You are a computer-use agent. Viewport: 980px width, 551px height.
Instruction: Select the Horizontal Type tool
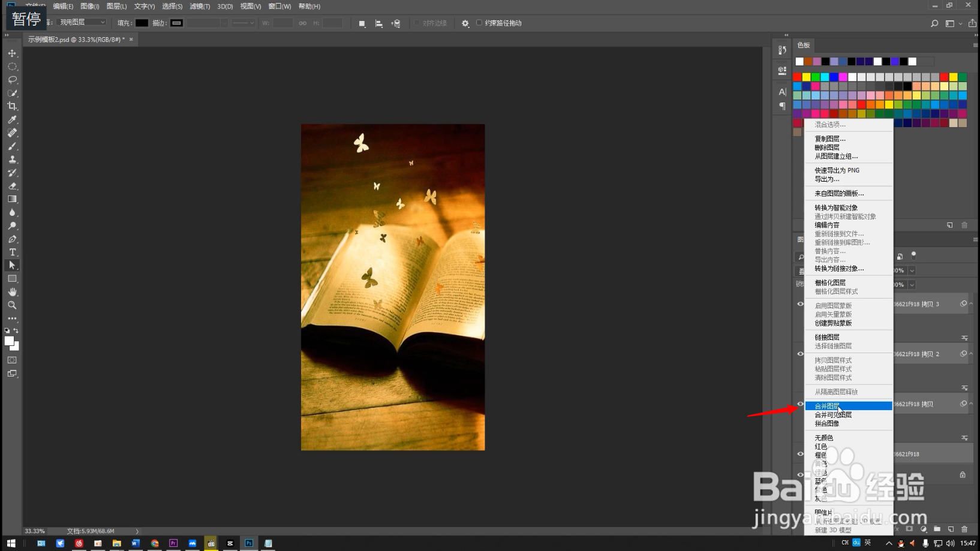[12, 252]
